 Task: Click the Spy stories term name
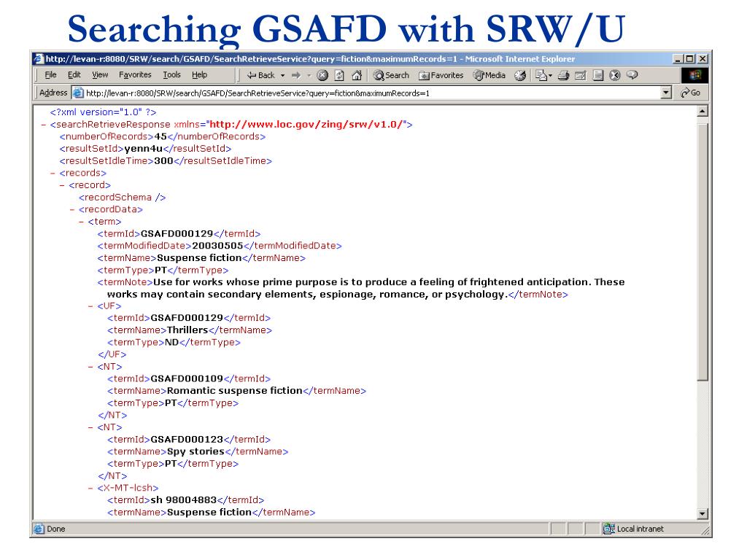coord(196,451)
